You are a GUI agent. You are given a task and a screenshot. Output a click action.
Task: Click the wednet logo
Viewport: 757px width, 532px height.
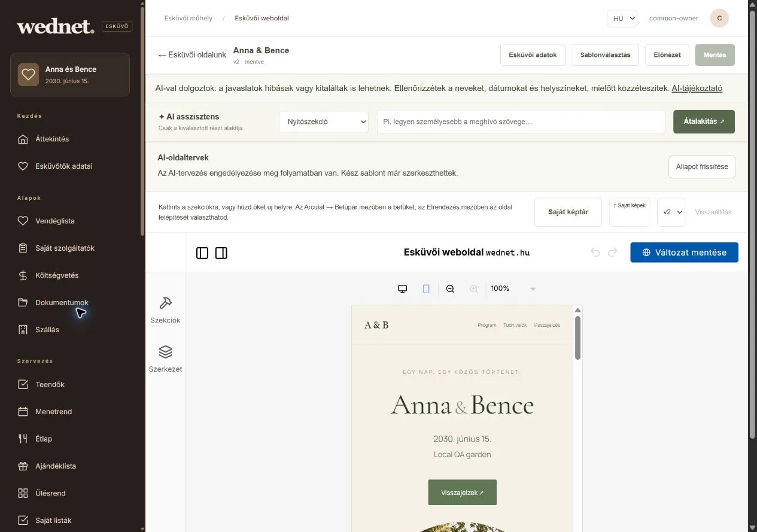56,26
